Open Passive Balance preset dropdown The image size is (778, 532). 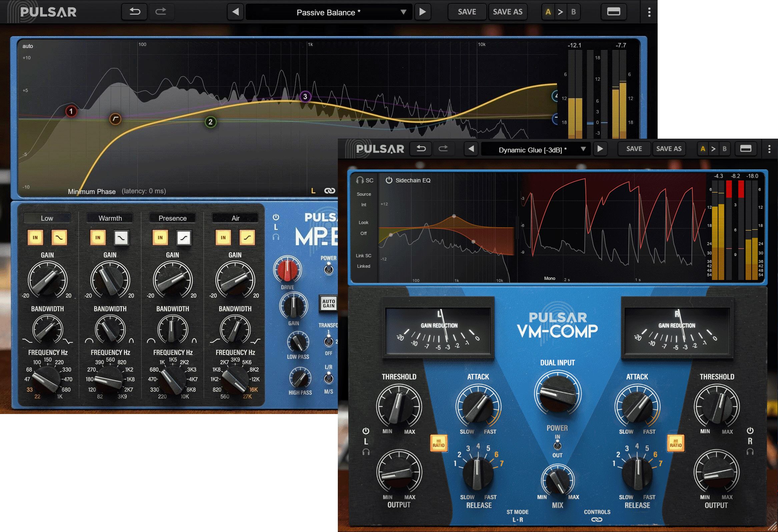coord(329,12)
